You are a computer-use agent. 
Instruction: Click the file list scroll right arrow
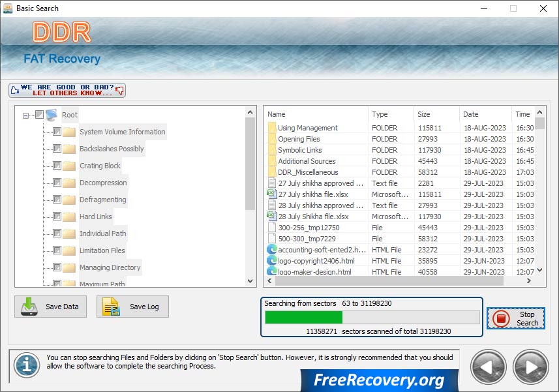pyautogui.click(x=529, y=281)
